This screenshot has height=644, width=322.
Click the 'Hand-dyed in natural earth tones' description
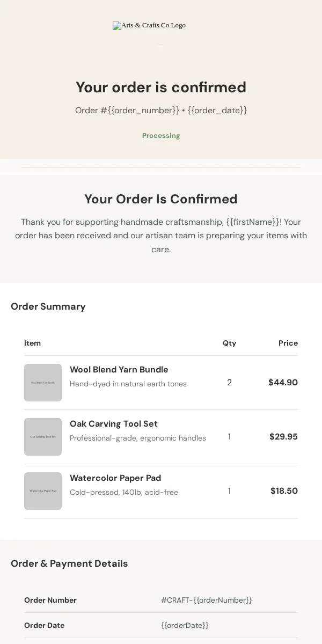[x=128, y=384]
